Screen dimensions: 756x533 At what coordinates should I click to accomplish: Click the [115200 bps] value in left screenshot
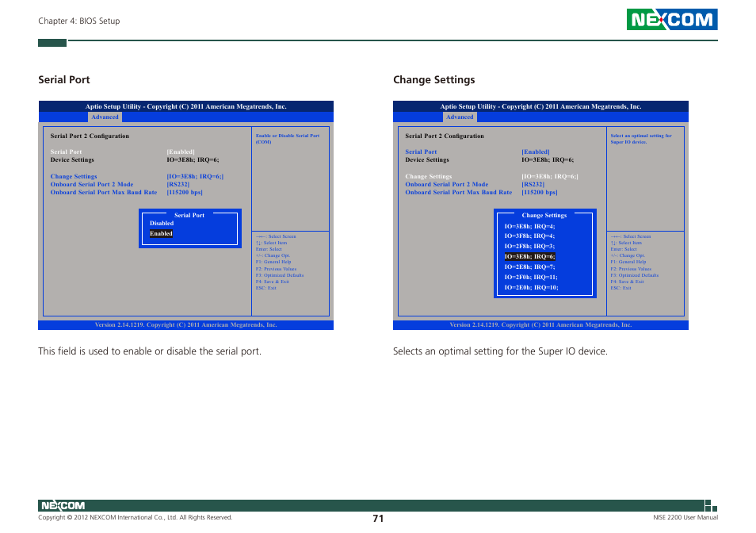click(x=185, y=192)
